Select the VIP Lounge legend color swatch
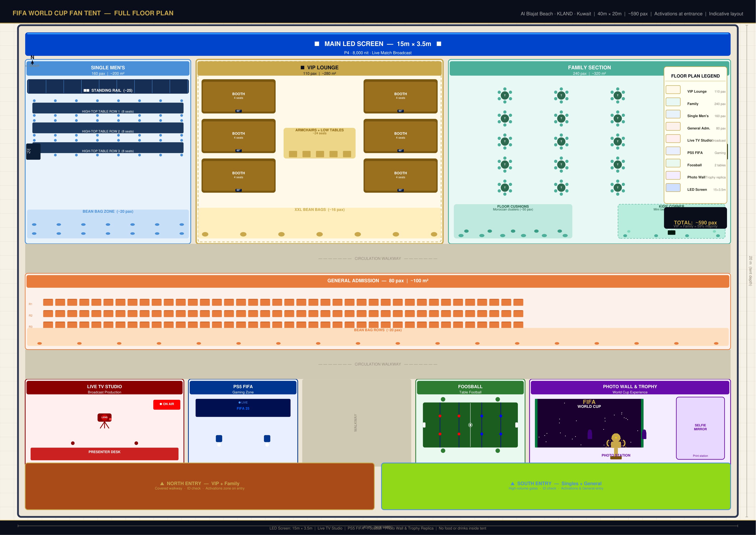Screen dimensions: 756x535 coord(673,90)
